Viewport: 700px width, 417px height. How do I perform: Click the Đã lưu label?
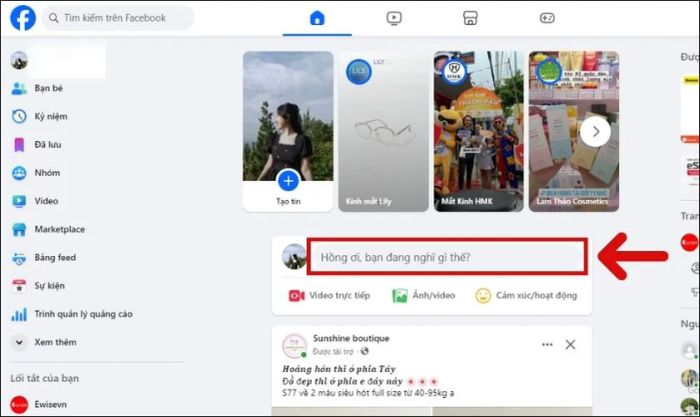(x=48, y=145)
